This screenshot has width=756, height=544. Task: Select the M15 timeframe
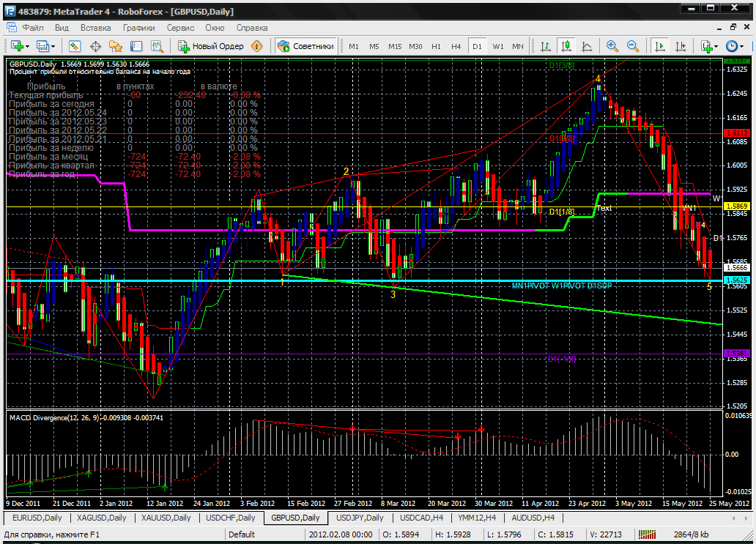(x=395, y=46)
